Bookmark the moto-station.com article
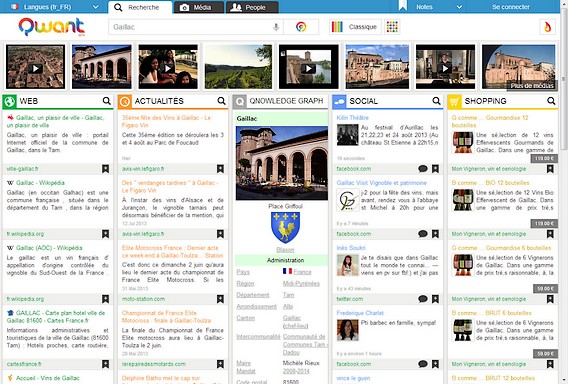 point(220,299)
